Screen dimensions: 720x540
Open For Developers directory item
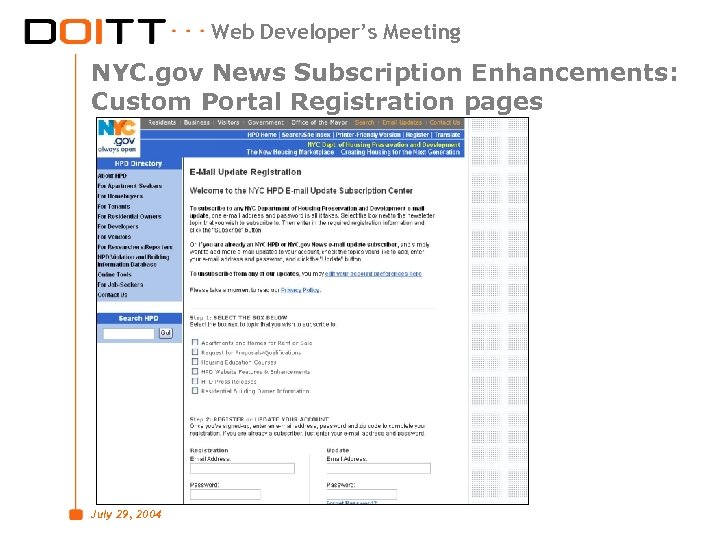point(118,226)
